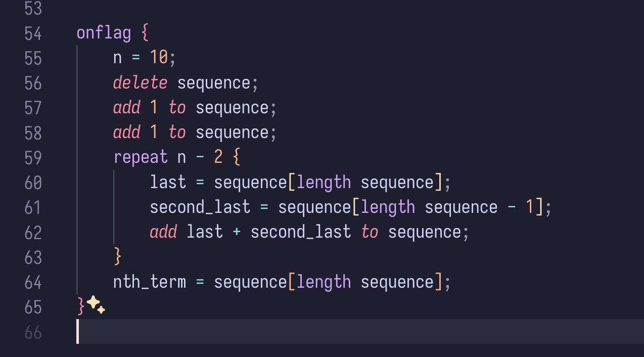Click line number 54 in gutter

tap(33, 34)
